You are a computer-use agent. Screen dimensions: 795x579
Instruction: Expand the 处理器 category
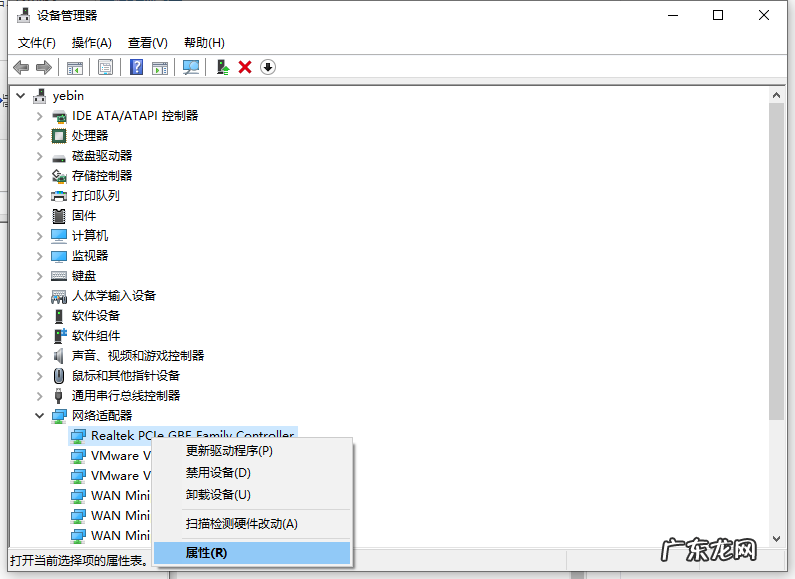coord(40,136)
